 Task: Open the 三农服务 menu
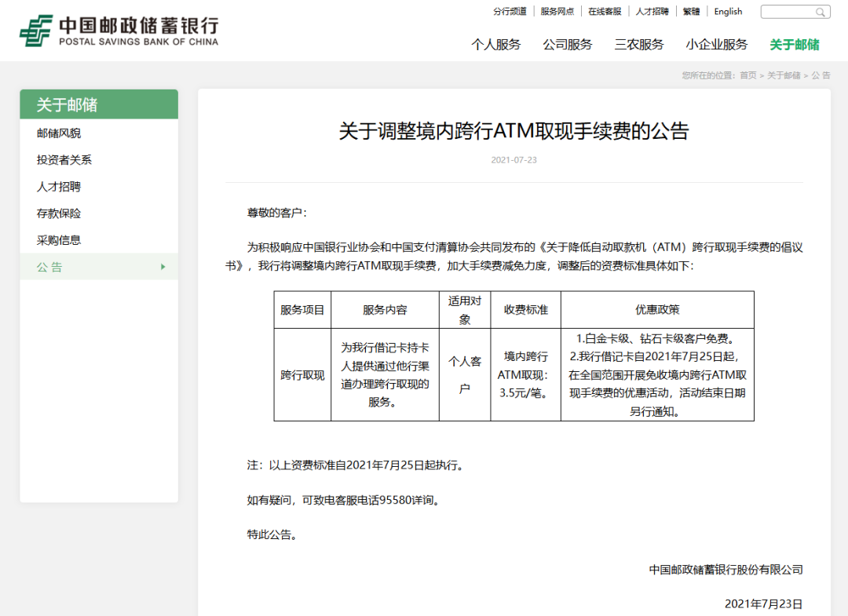pos(639,45)
